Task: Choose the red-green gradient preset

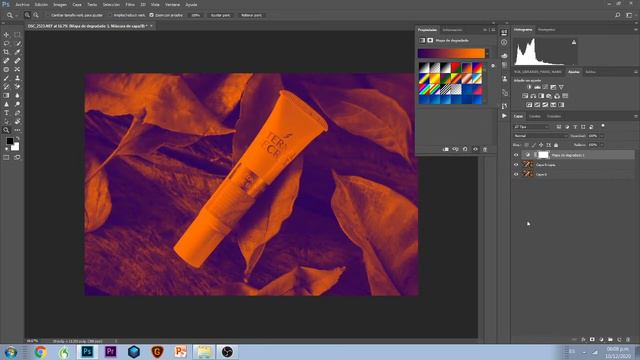Action: [456, 67]
